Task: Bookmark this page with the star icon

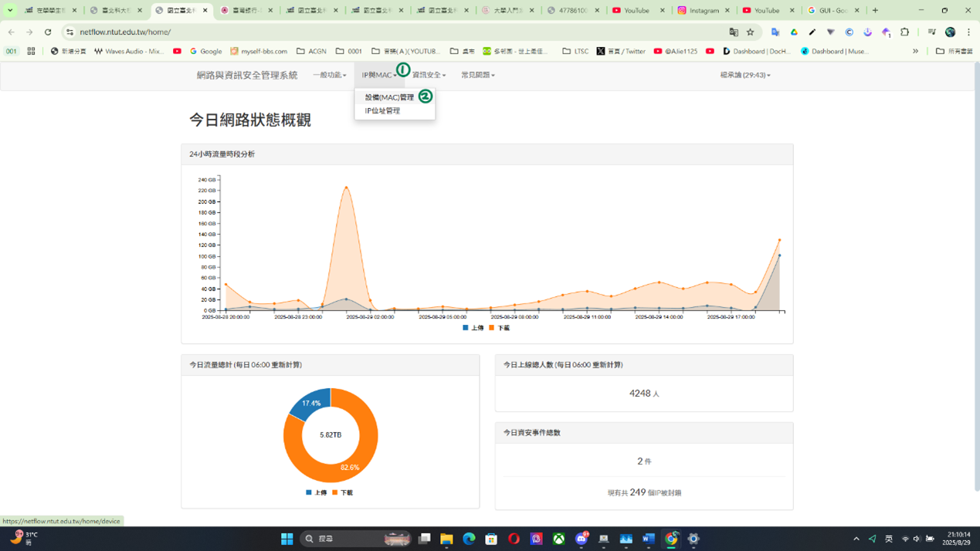Action: pyautogui.click(x=750, y=32)
